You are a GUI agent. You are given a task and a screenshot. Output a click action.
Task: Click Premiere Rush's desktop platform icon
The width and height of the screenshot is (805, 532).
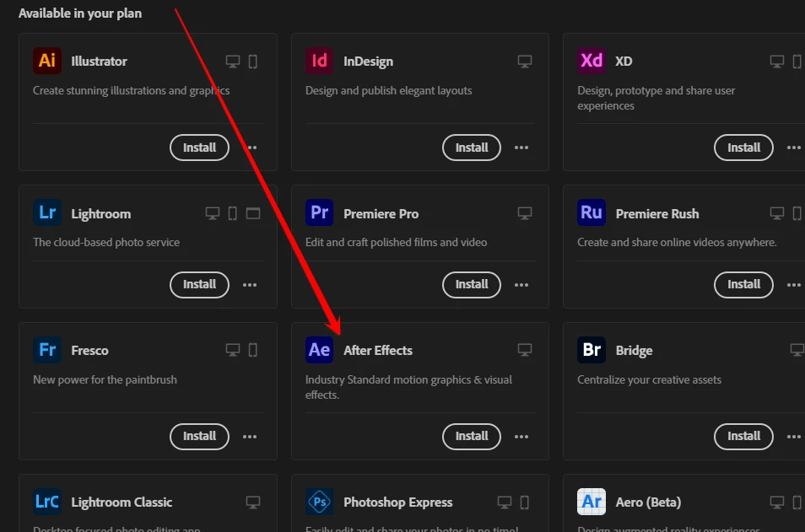click(777, 213)
